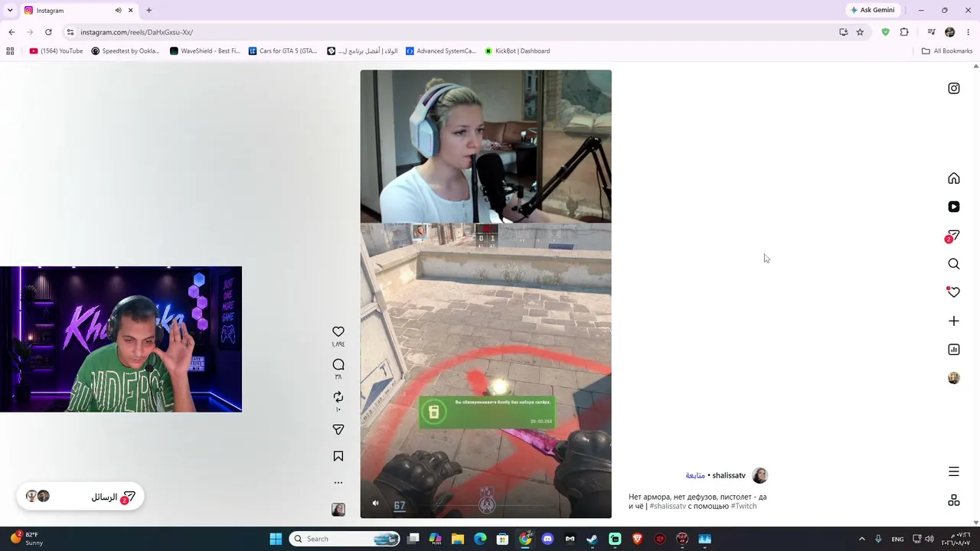Open the KickBot Dashboard bookmark
980x551 pixels.
coord(517,51)
